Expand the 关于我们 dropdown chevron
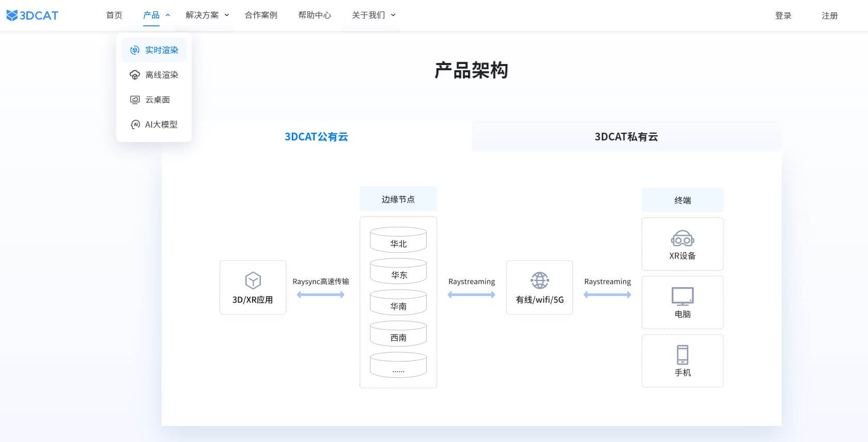This screenshot has height=442, width=868. click(393, 15)
